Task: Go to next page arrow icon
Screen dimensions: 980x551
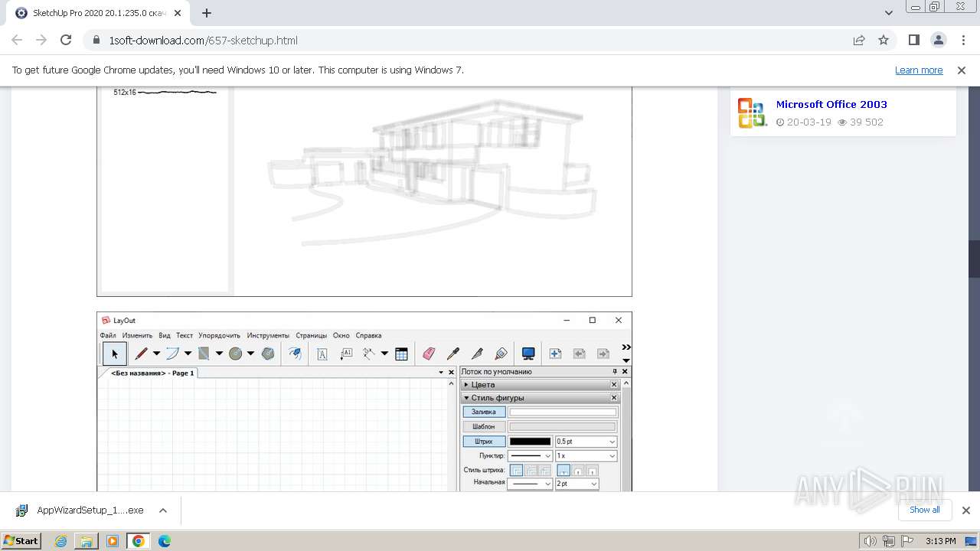Action: tap(603, 354)
